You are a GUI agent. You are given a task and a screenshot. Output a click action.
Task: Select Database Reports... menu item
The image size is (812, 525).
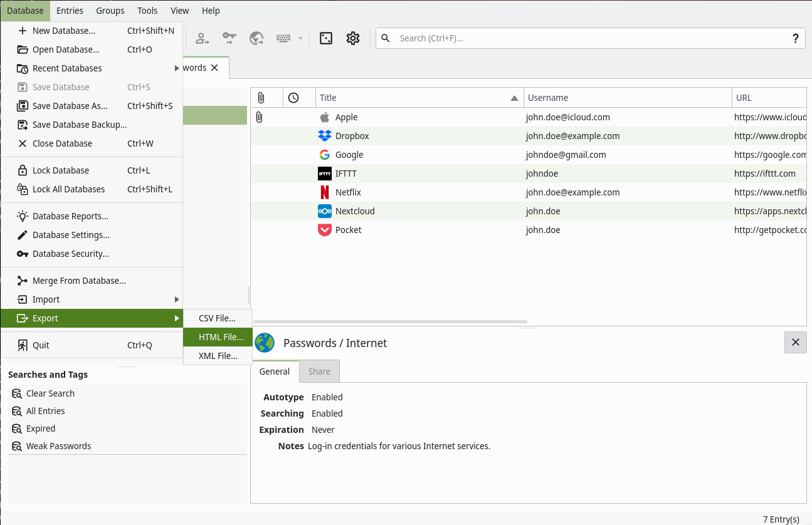pos(70,216)
